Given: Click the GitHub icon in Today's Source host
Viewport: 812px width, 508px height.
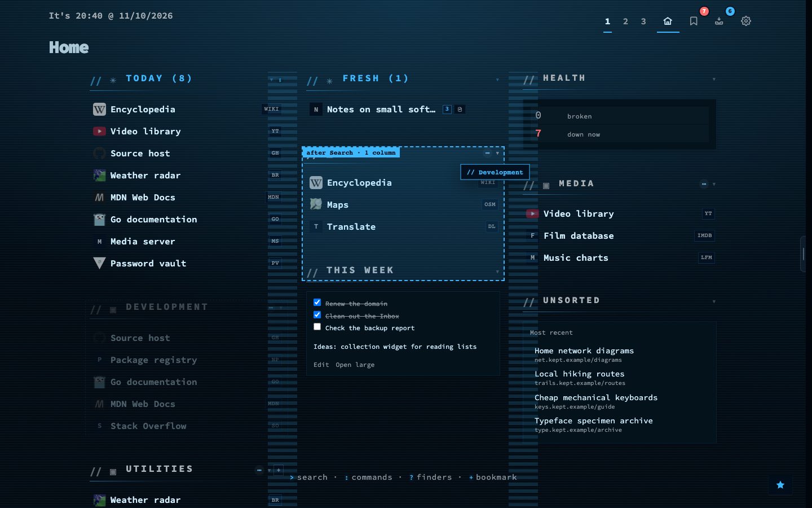Looking at the screenshot, I should pyautogui.click(x=99, y=153).
